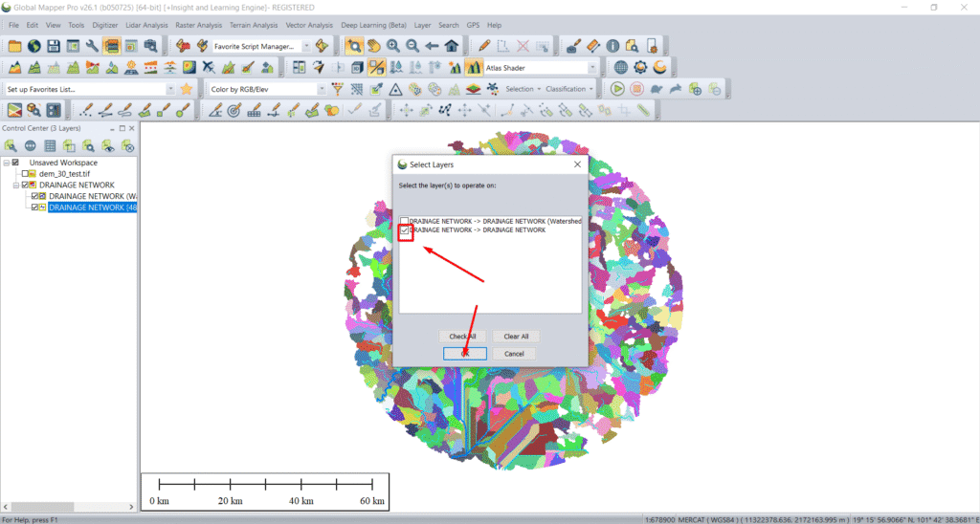Open the File menu
Screen dimensions: 980x524
[13, 26]
